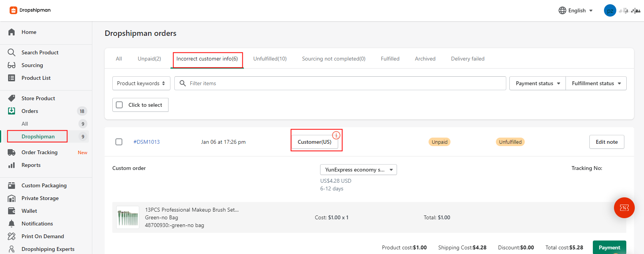Expand the Fulfillment status filter

click(596, 83)
